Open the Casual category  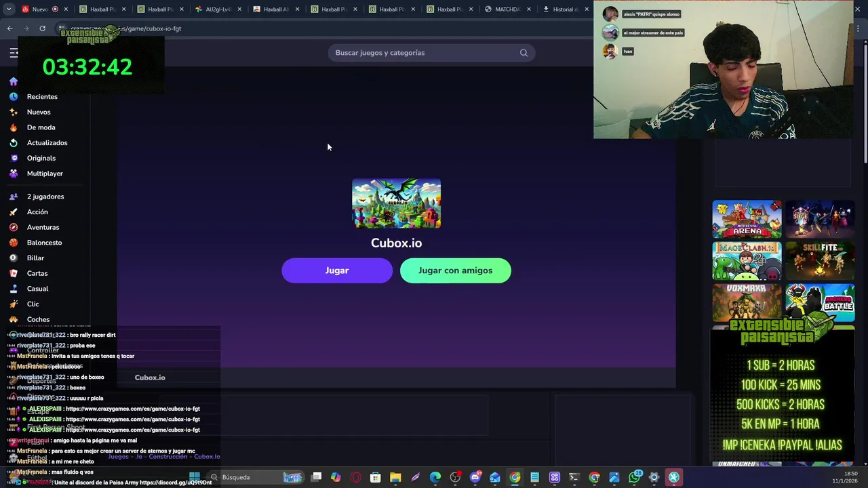tap(37, 289)
